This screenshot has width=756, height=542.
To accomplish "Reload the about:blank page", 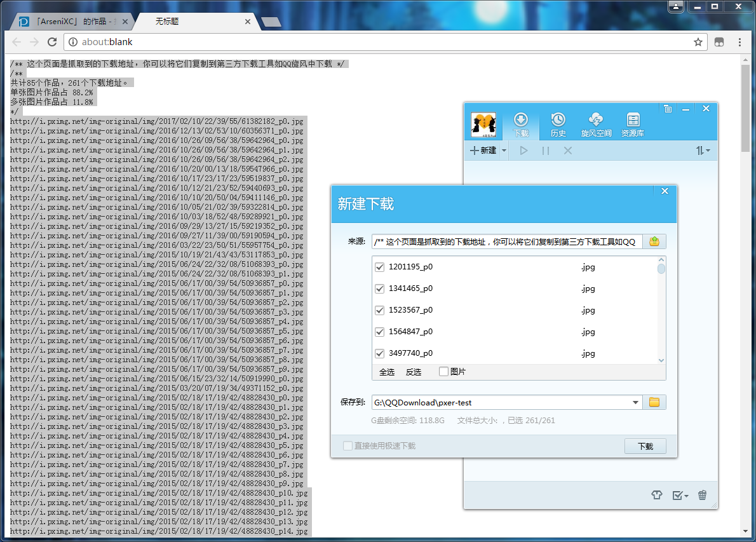I will coord(52,42).
